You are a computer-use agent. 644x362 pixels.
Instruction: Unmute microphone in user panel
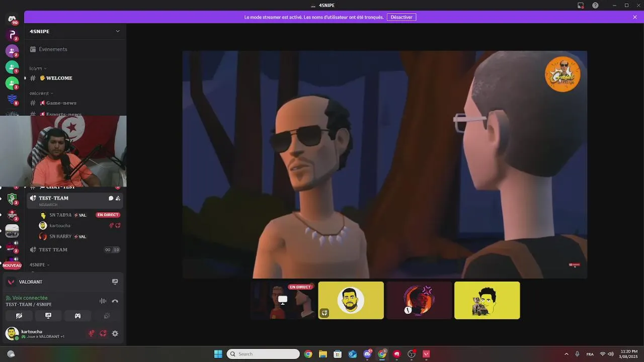tap(91, 333)
